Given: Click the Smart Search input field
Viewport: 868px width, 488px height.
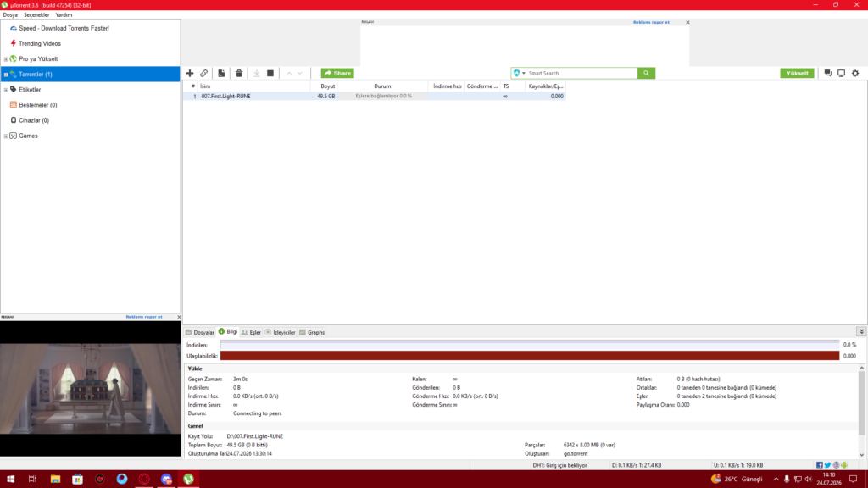Looking at the screenshot, I should [581, 73].
